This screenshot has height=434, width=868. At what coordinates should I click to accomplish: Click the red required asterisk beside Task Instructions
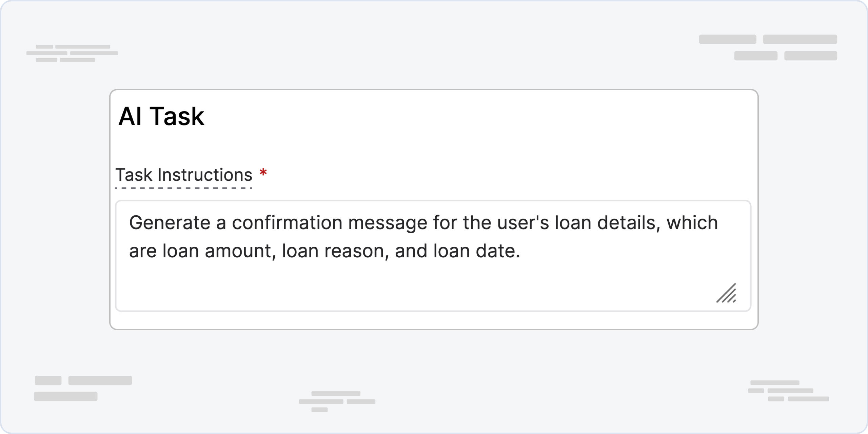(x=263, y=173)
